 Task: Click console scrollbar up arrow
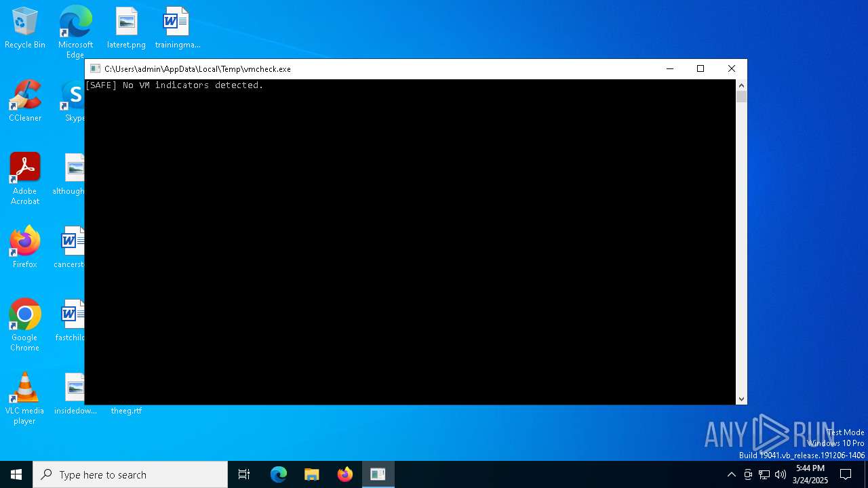tap(741, 85)
